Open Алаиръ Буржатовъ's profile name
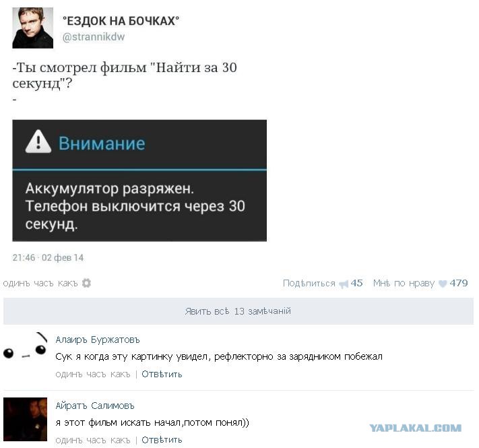Screen dimensions: 479x448 pos(98,340)
